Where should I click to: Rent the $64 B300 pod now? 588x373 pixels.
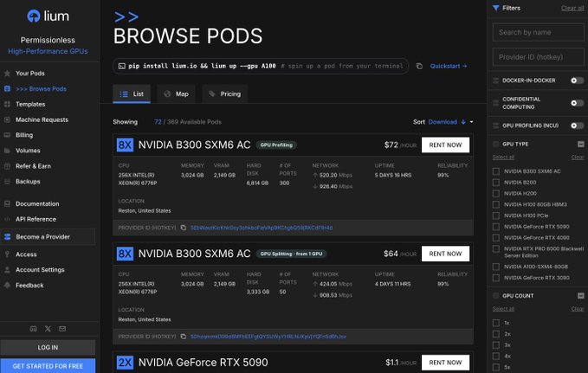[445, 254]
